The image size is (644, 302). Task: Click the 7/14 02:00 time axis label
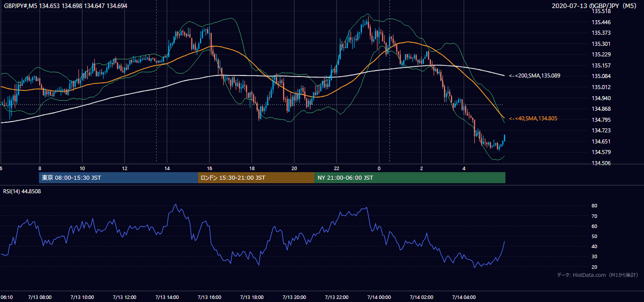(422, 297)
